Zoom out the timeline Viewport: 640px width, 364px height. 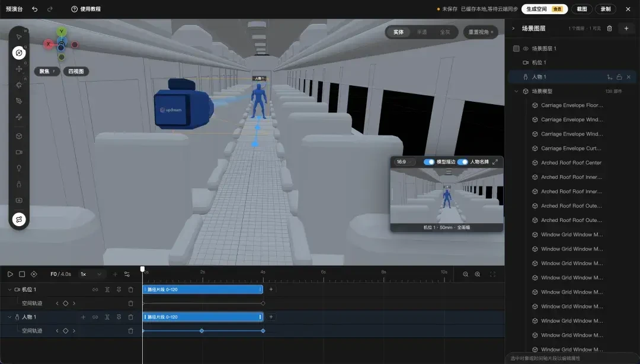[x=465, y=274]
